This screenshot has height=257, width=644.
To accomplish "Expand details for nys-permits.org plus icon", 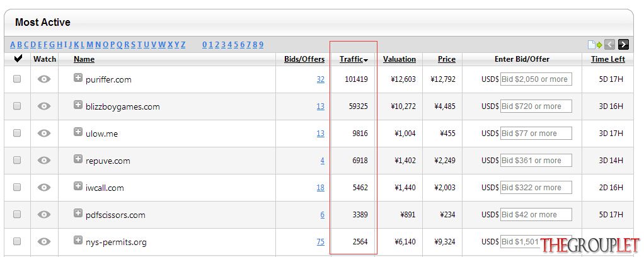I will [78, 240].
